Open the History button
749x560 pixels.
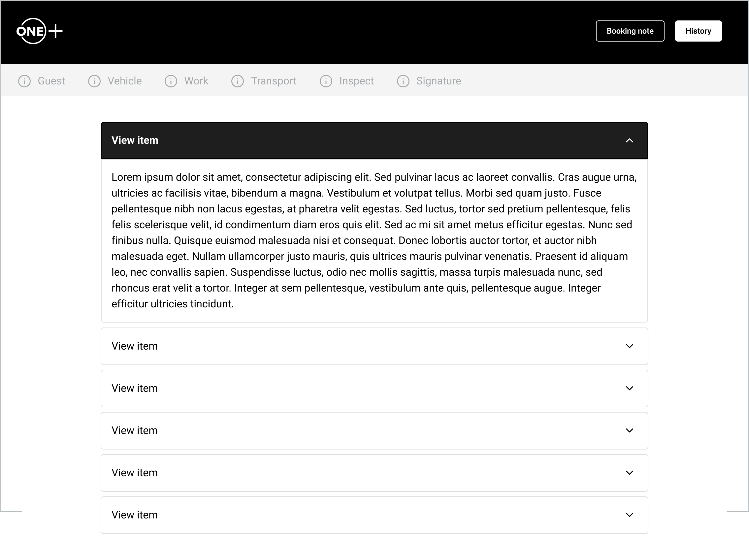click(x=698, y=31)
